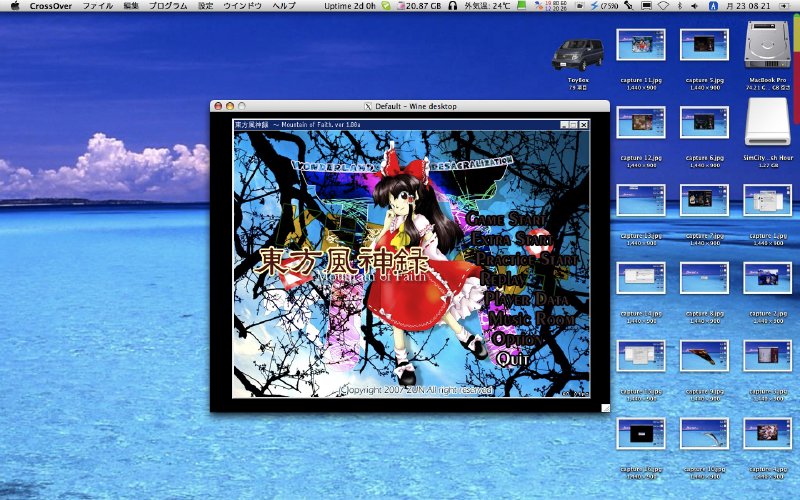Viewport: 800px width, 500px height.
Task: Open the Bluetooth menu bar icon
Action: tap(680, 6)
